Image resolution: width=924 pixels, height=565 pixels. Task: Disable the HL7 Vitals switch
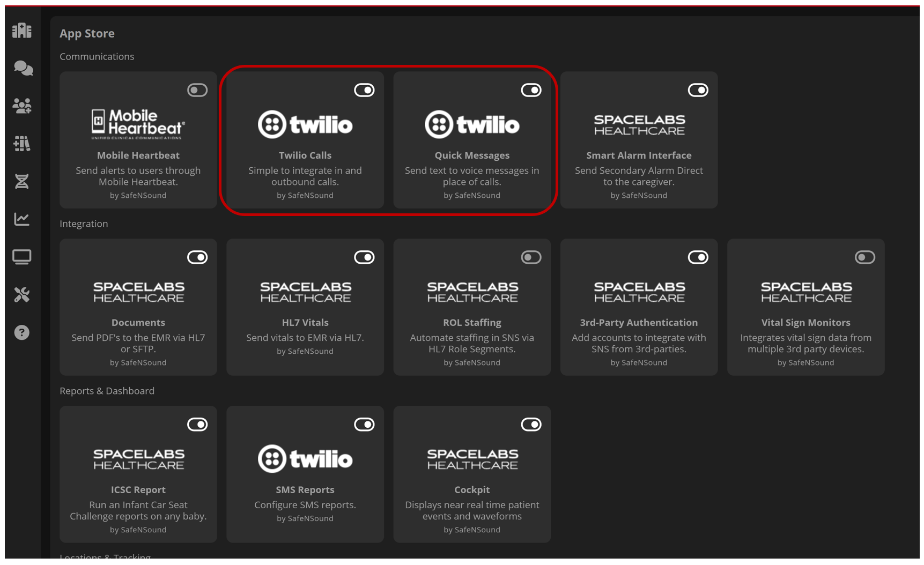click(x=364, y=257)
